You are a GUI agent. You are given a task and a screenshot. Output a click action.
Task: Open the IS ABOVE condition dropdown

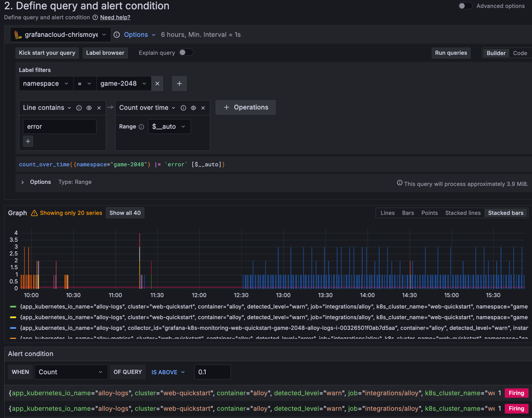(167, 372)
